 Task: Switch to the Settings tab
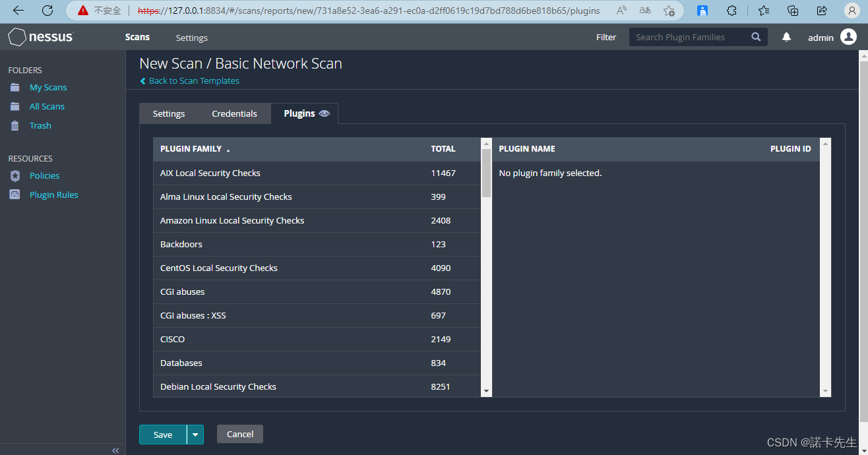click(x=169, y=113)
